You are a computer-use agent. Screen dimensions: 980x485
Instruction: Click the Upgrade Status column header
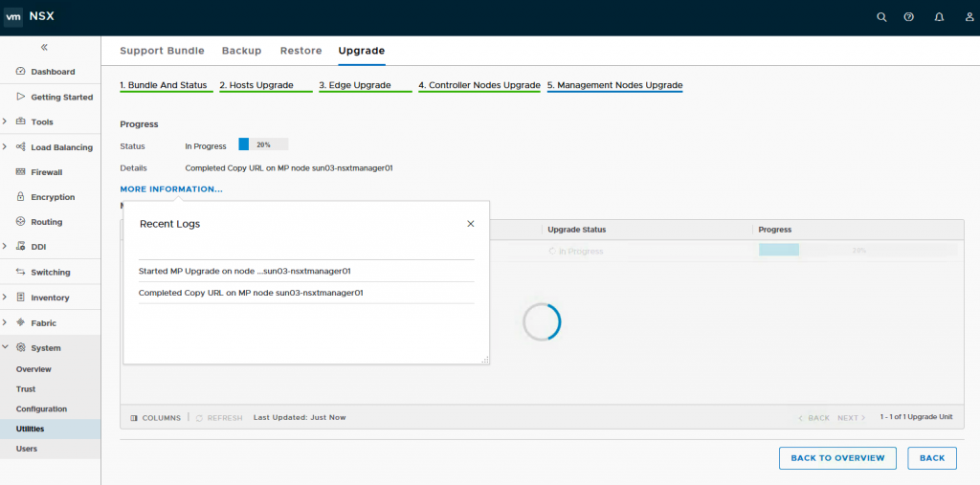[577, 230]
